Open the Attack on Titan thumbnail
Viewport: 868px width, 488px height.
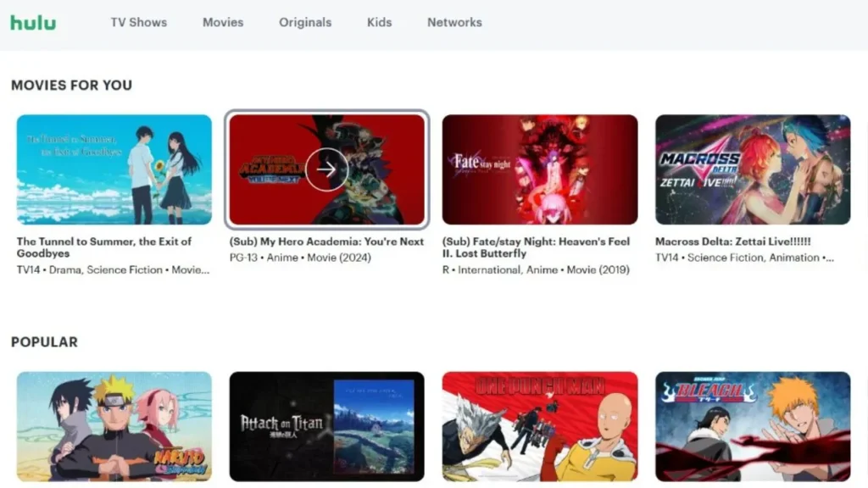(327, 426)
